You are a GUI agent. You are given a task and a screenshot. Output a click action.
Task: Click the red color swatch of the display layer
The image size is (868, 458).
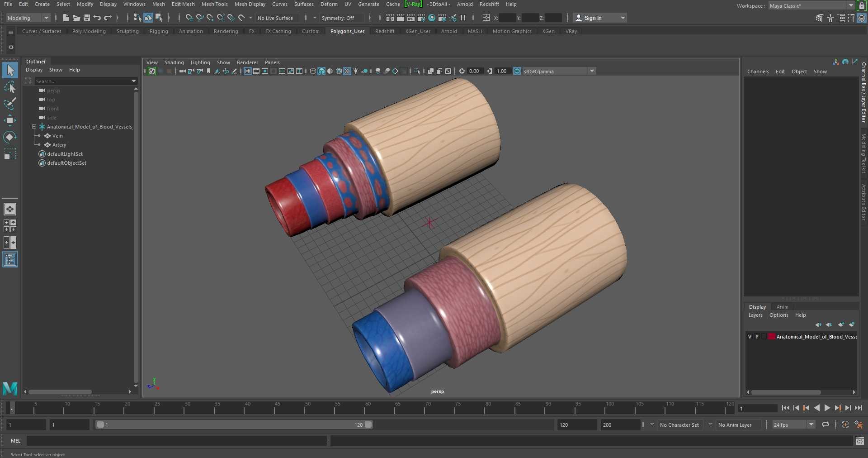click(772, 337)
